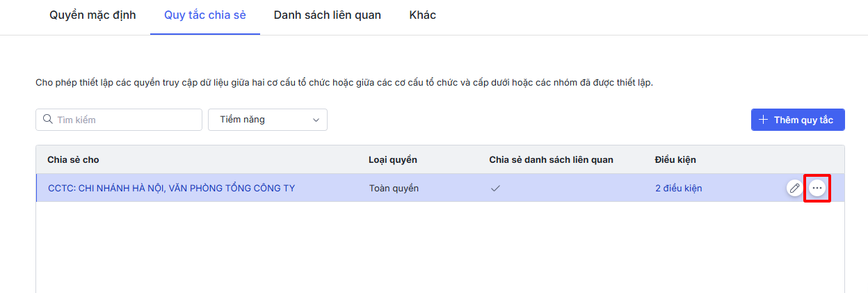Select the Toàn quyền cell in the row
868x293 pixels.
[394, 188]
